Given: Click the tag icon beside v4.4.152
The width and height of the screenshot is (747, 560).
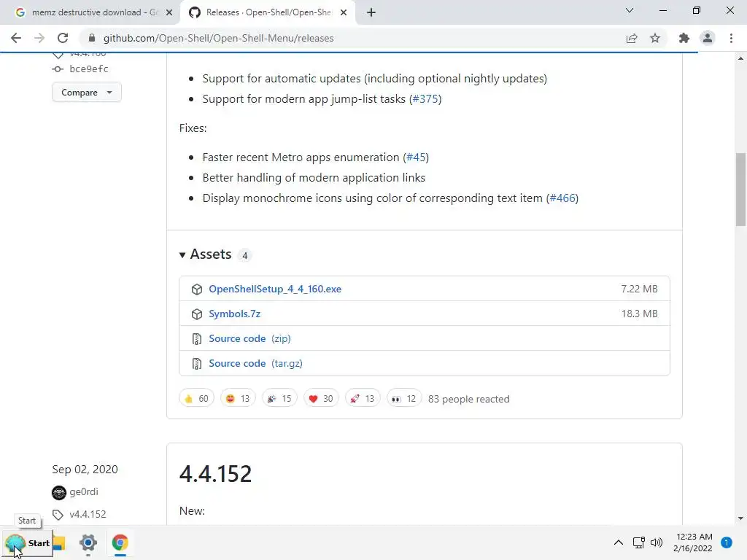Looking at the screenshot, I should (58, 515).
